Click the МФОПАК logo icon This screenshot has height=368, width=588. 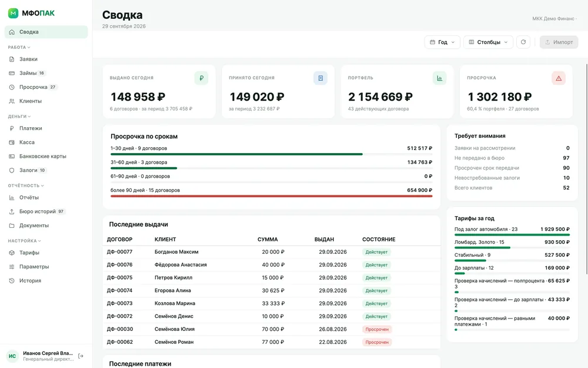coord(13,13)
